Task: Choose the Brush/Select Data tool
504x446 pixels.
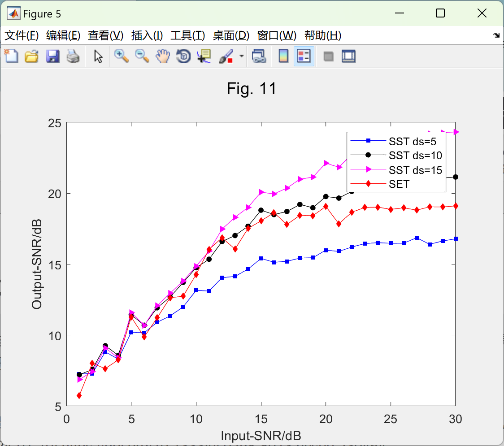Action: coord(226,56)
